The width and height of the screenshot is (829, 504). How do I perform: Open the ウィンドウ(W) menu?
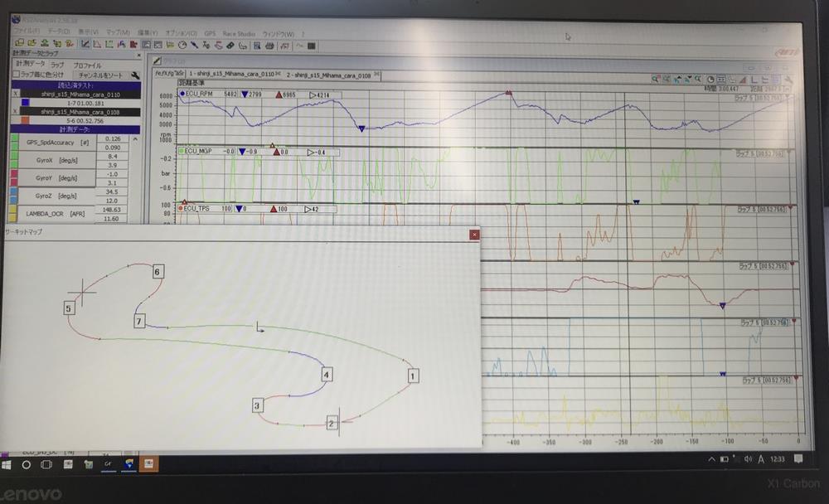tap(278, 34)
